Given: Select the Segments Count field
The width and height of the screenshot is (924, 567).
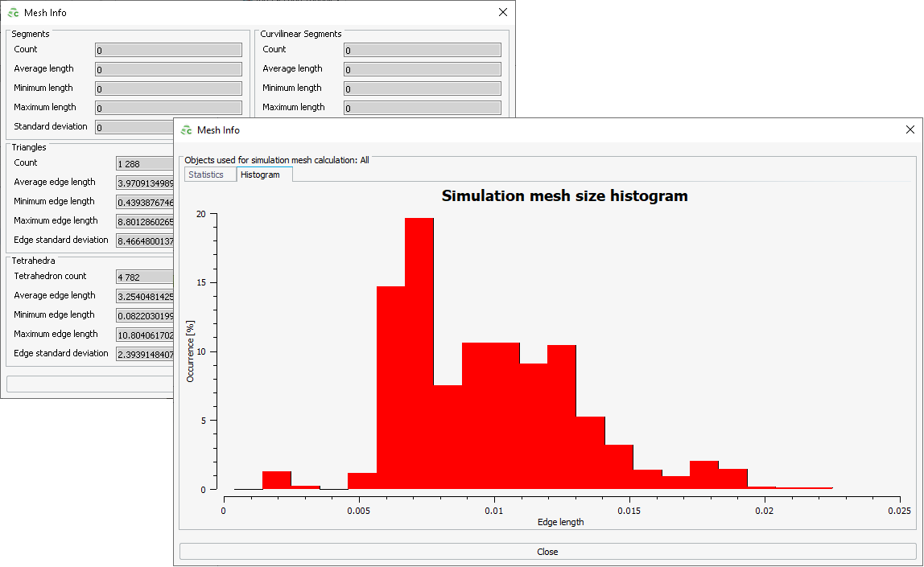Looking at the screenshot, I should click(x=168, y=50).
